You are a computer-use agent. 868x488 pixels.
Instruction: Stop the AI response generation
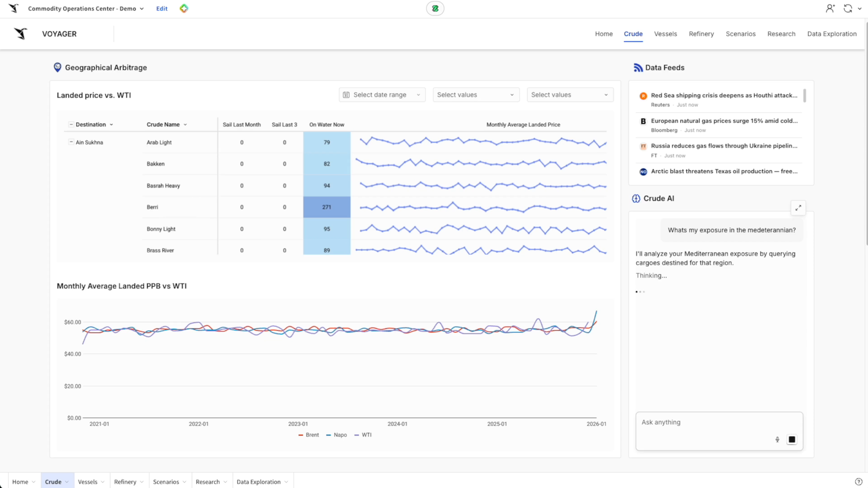pyautogui.click(x=792, y=439)
